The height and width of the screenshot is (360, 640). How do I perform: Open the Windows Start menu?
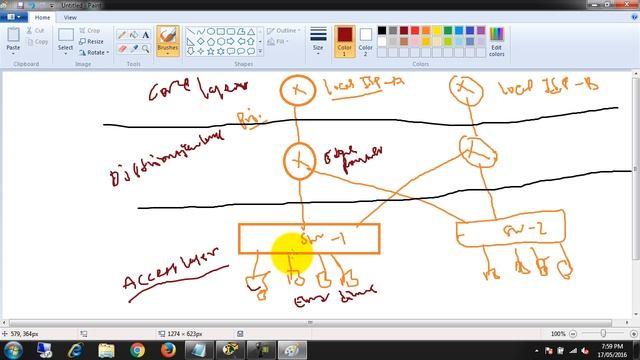coord(13,350)
